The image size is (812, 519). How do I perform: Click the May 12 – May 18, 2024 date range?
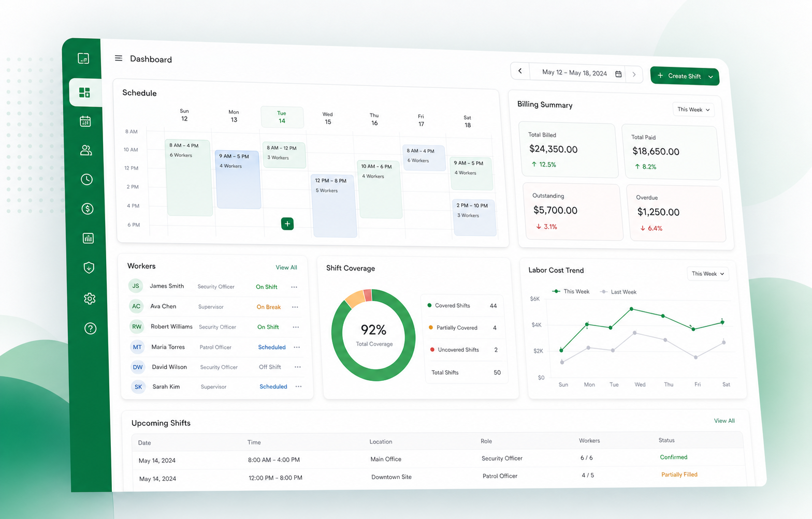(574, 72)
